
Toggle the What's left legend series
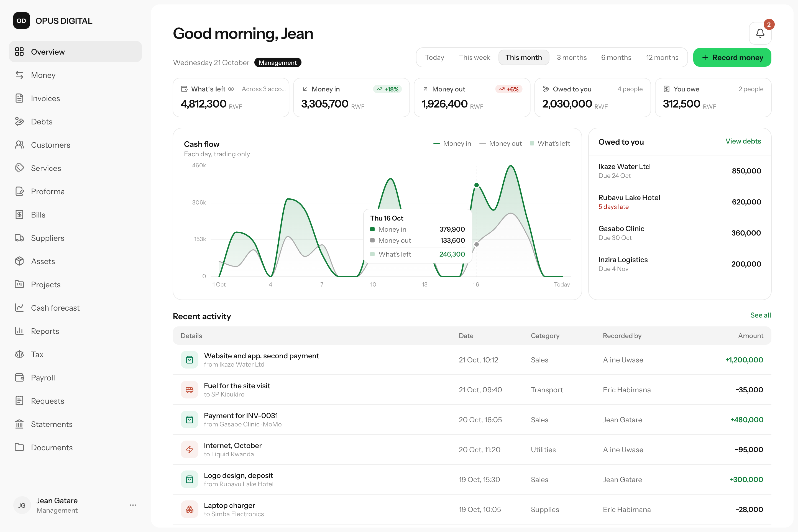coord(550,144)
